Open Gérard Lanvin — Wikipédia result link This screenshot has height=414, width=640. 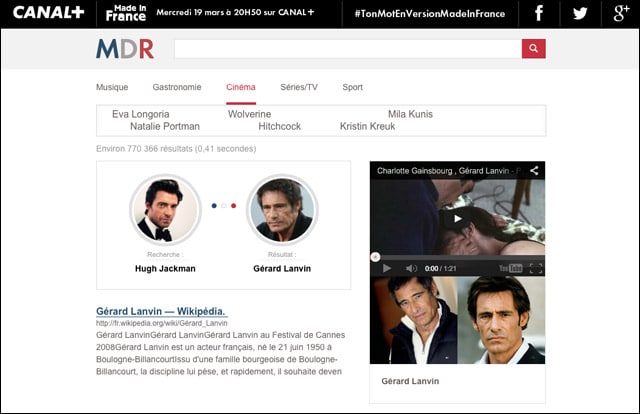[161, 312]
